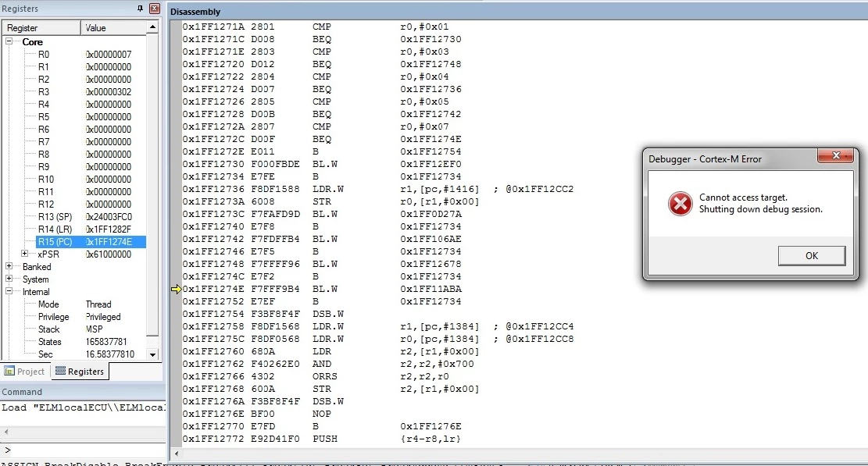Select disassembly line 0x1FF12730 BL.W
The width and height of the screenshot is (868, 466).
click(x=322, y=164)
